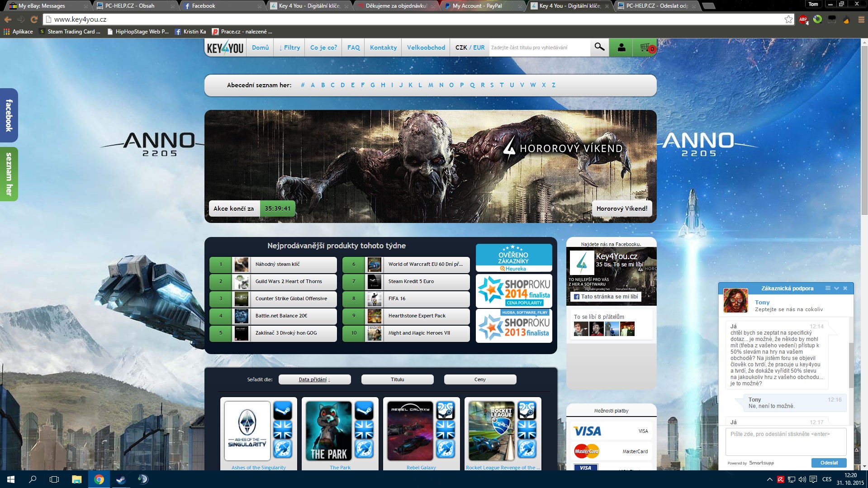Like the page via 'Tato stránka se mi líbí'

tap(606, 297)
